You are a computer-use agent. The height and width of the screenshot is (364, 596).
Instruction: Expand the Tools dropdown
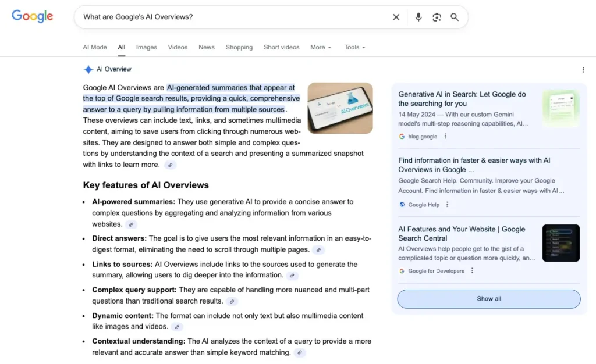point(354,47)
